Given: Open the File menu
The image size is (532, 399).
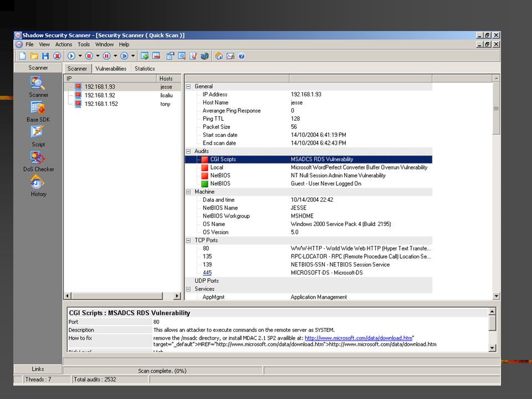Looking at the screenshot, I should 29,44.
